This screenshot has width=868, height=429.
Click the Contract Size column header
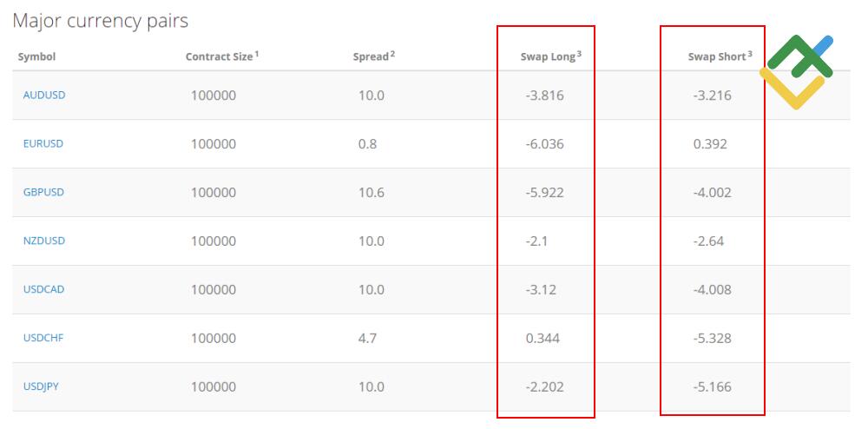pyautogui.click(x=220, y=57)
